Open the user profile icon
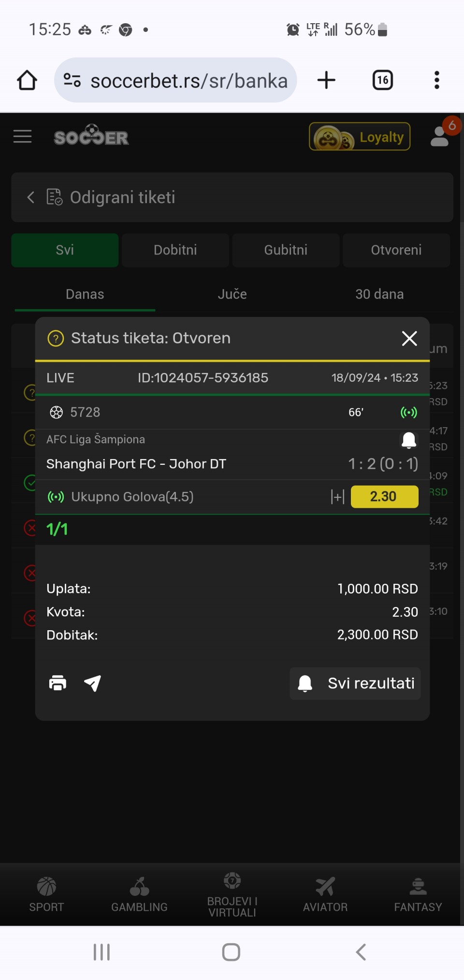Screen dimensions: 464x980 (x=439, y=137)
